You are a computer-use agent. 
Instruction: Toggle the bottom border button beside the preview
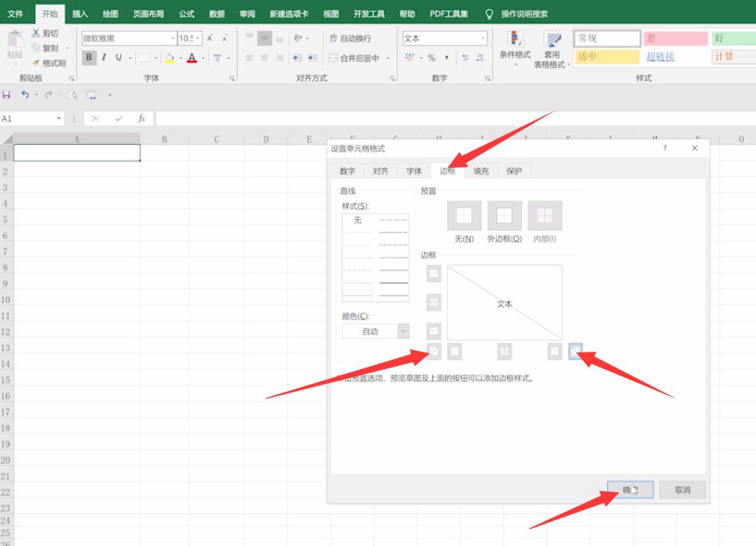click(x=433, y=331)
